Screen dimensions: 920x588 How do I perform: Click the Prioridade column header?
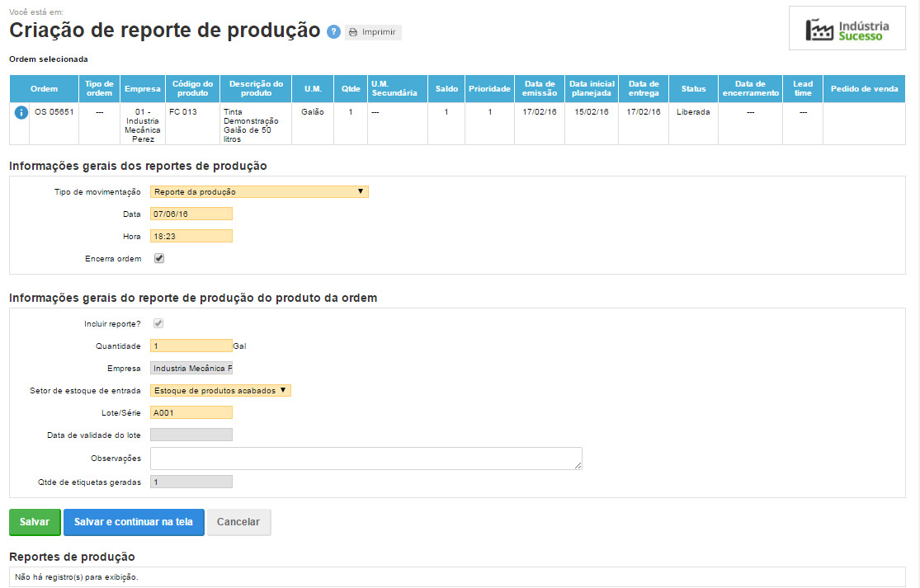489,88
